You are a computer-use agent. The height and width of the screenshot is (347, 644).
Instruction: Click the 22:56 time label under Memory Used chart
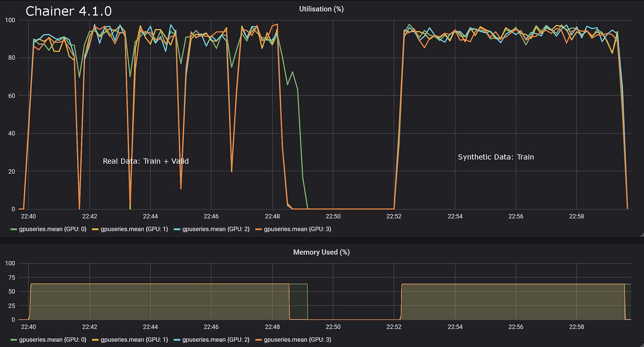[516, 327]
